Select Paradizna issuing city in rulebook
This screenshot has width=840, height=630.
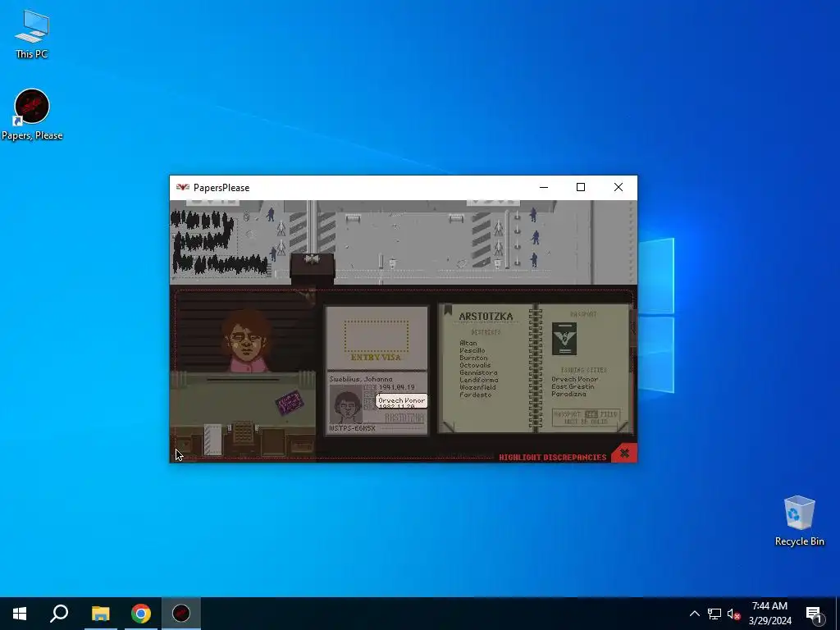(568, 394)
